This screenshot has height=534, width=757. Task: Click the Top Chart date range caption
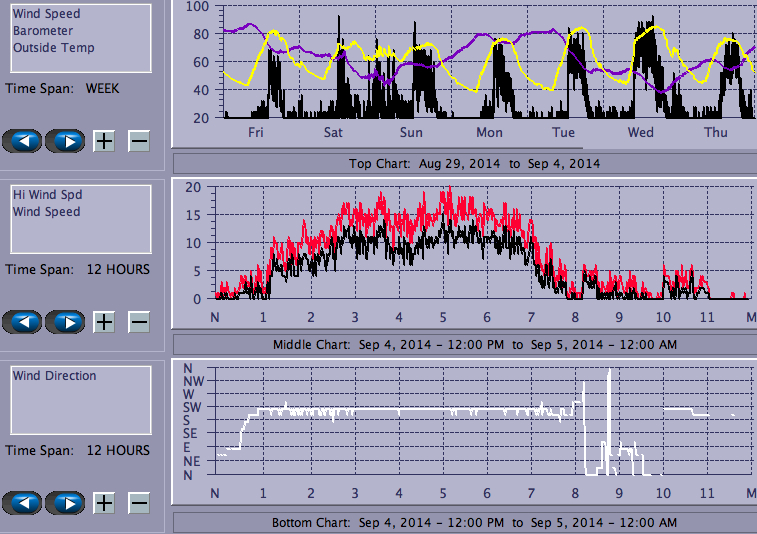tap(474, 163)
